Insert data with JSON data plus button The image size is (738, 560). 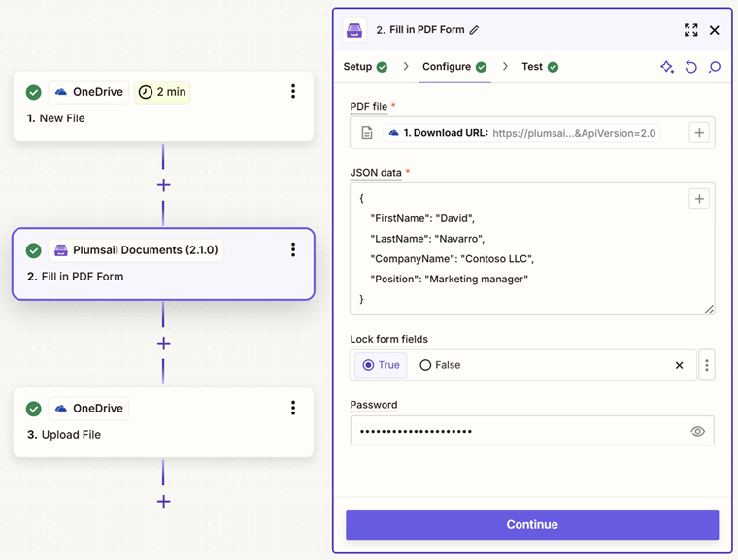(x=699, y=199)
